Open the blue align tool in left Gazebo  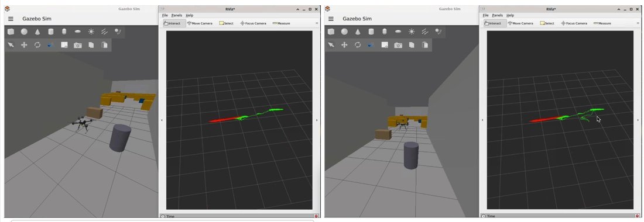(50, 45)
